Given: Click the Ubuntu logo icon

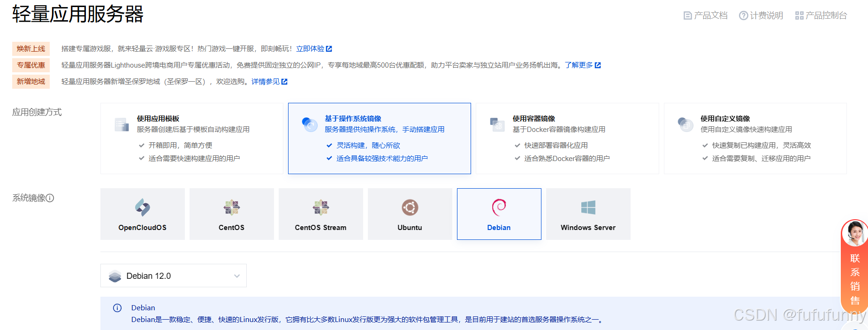Looking at the screenshot, I should [410, 207].
